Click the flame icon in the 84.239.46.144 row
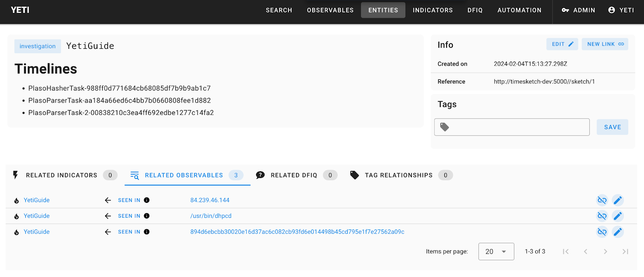The image size is (644, 277). pos(17,200)
